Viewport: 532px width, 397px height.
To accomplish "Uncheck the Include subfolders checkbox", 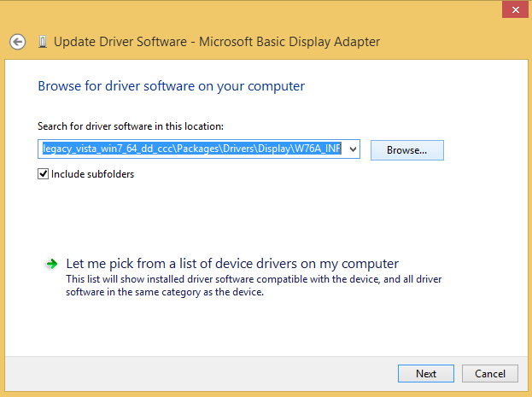I will pos(44,174).
